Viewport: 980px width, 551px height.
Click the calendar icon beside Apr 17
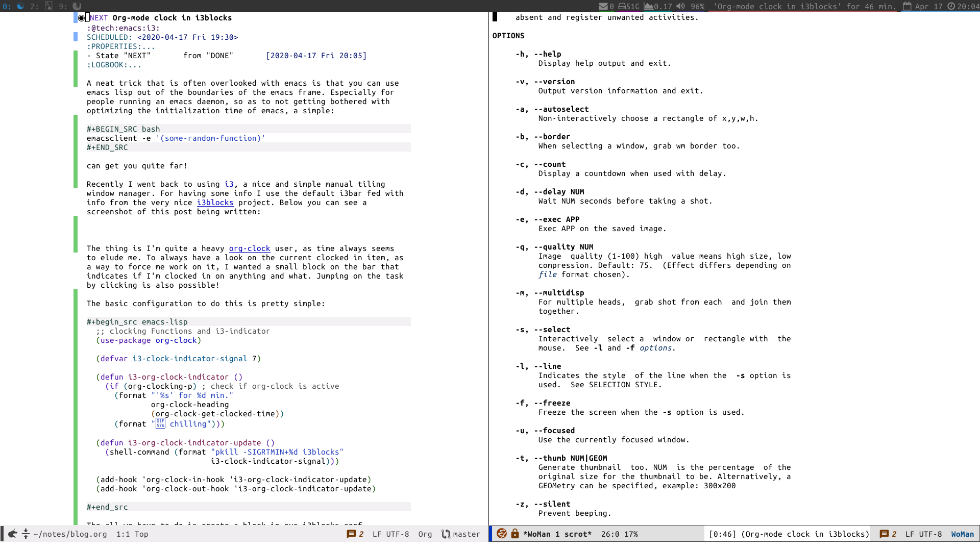pos(907,6)
